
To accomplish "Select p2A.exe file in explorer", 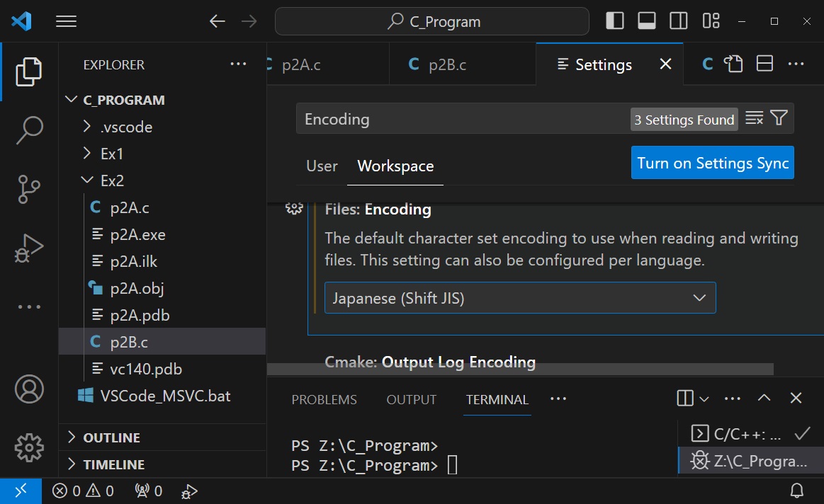I will (x=162, y=234).
